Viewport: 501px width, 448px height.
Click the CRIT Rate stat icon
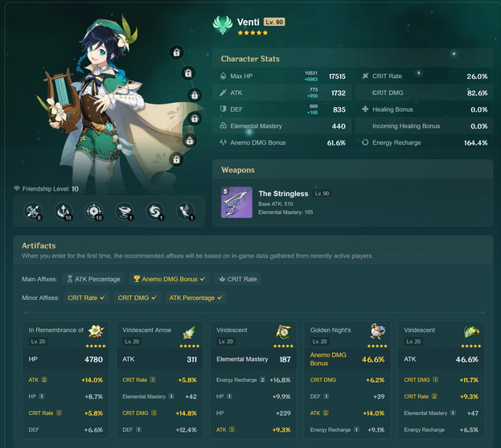(x=365, y=76)
